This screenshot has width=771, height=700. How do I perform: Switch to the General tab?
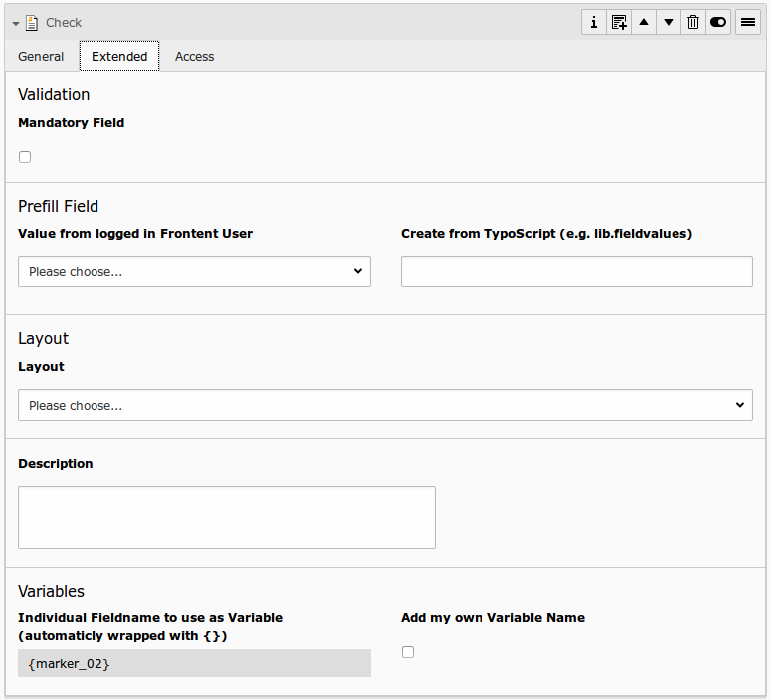click(x=41, y=57)
